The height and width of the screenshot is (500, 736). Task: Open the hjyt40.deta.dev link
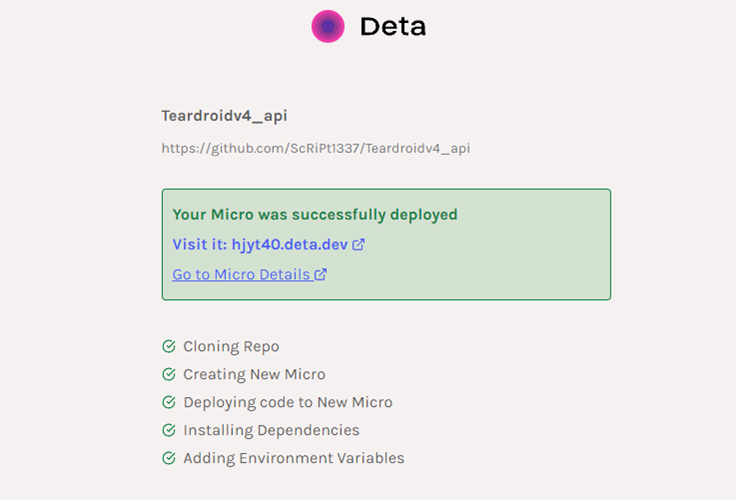pos(290,244)
